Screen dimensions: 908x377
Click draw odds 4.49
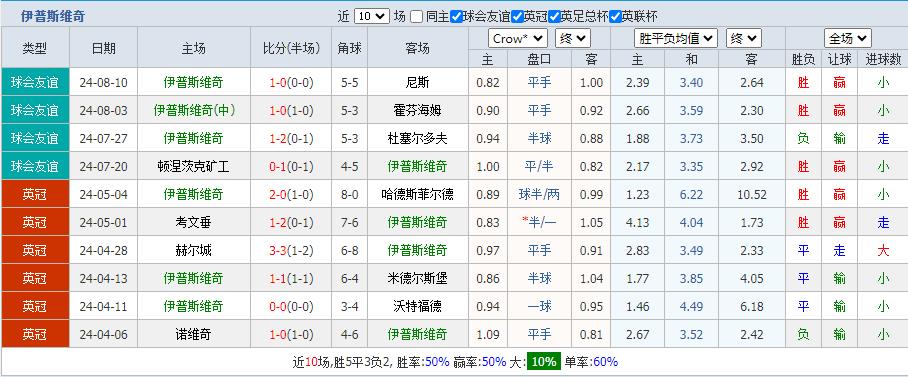[691, 306]
